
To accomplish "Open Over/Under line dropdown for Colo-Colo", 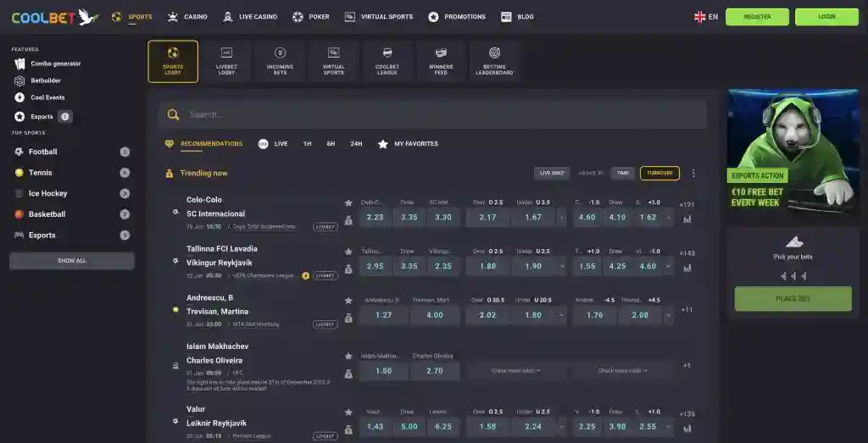I will click(x=562, y=218).
